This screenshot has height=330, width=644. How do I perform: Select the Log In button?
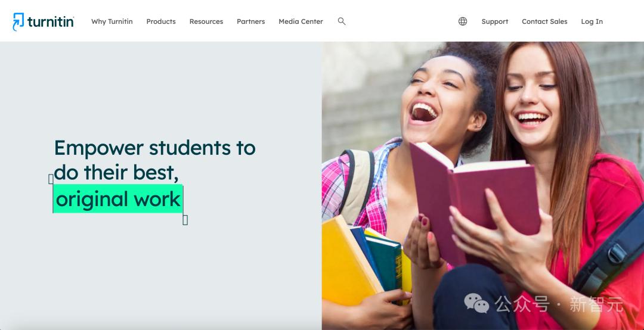(592, 21)
